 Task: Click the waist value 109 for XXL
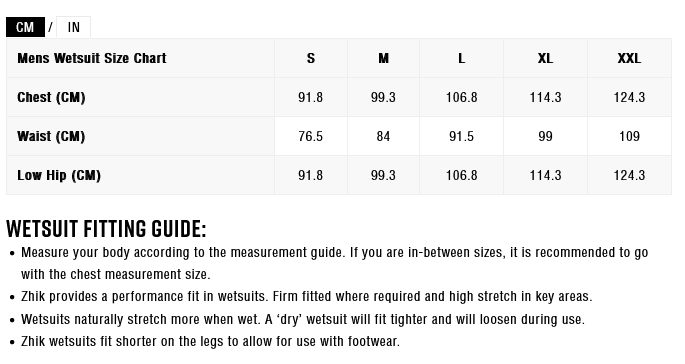629,136
